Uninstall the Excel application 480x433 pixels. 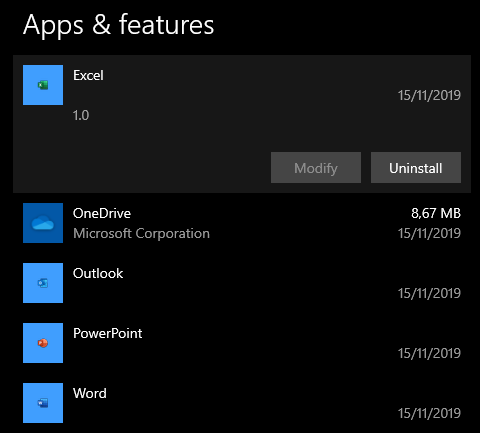coord(416,168)
